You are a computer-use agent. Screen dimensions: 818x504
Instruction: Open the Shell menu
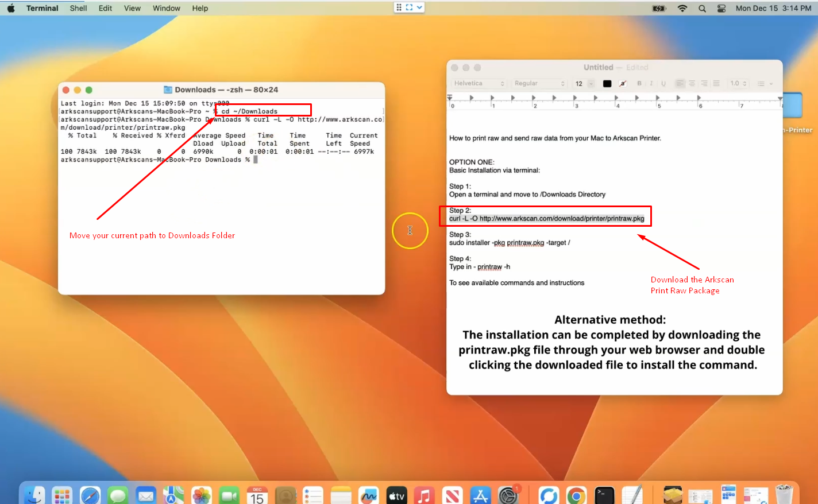[78, 8]
